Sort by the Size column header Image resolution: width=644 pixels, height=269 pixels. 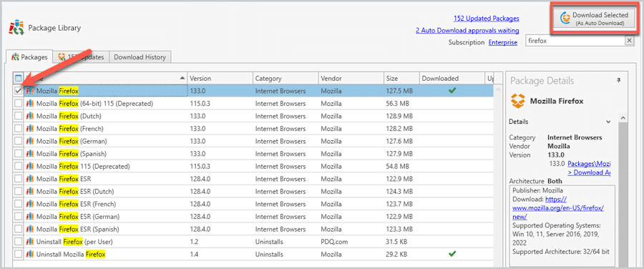pos(401,78)
